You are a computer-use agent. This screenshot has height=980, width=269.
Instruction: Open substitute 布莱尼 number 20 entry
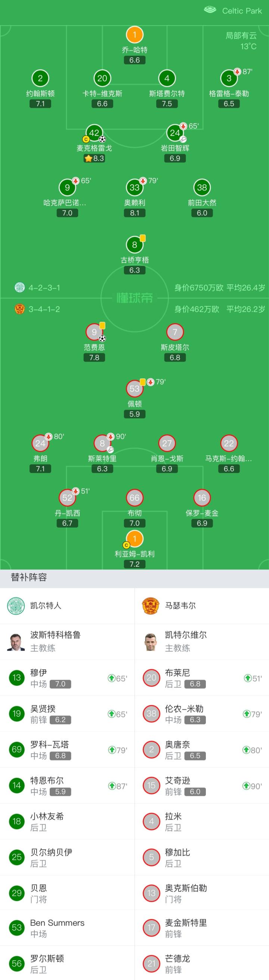click(151, 678)
